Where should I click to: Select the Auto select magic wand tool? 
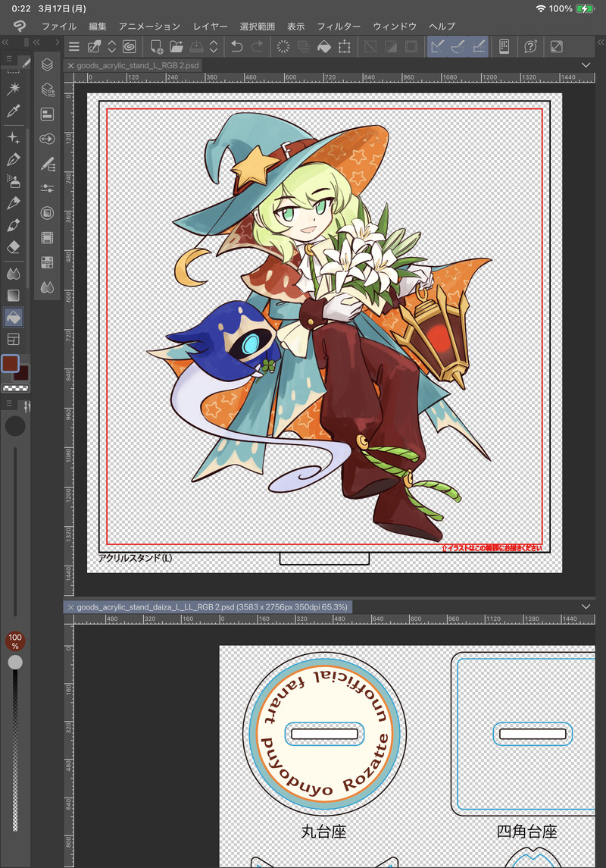coord(14,89)
